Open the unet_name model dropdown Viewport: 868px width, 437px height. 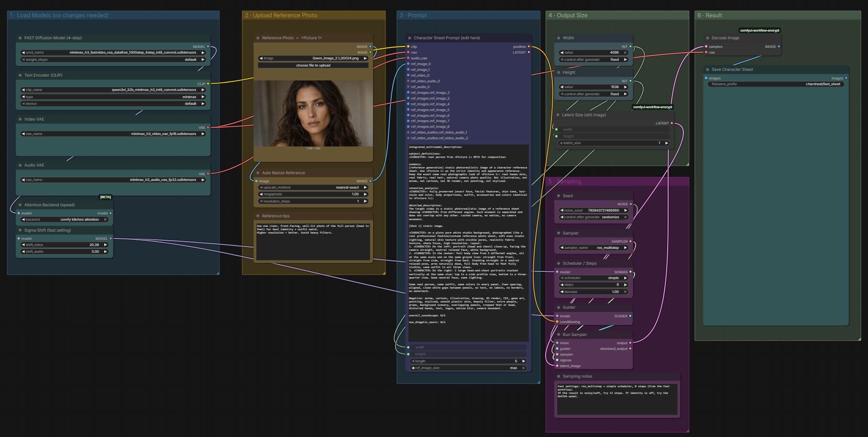(x=113, y=53)
